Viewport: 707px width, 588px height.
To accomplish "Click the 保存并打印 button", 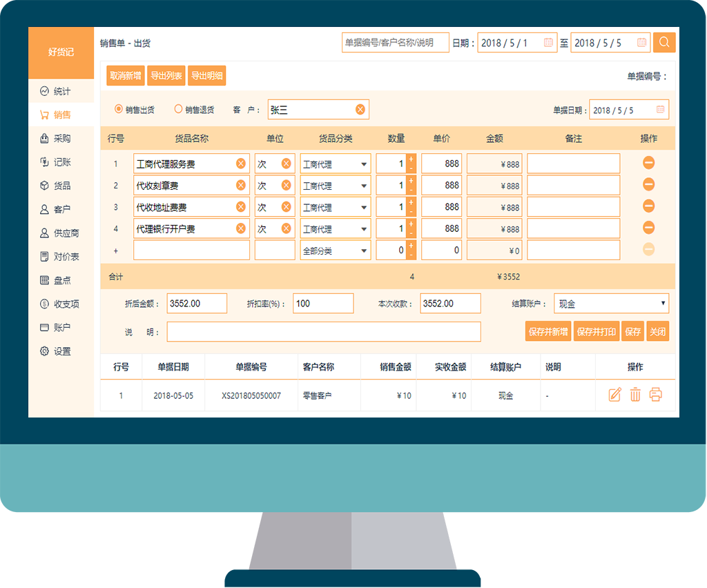I will (x=597, y=332).
